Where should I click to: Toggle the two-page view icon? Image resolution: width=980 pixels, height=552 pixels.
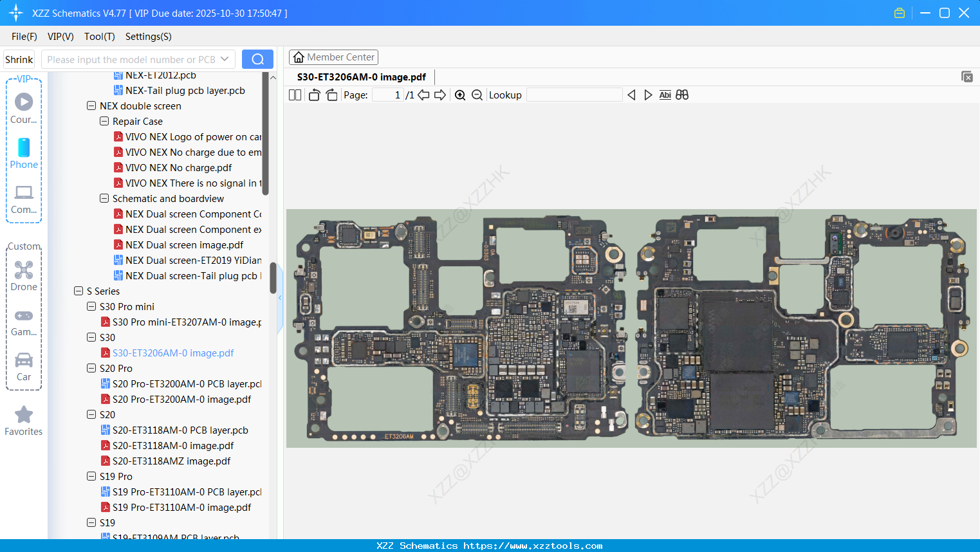click(295, 95)
